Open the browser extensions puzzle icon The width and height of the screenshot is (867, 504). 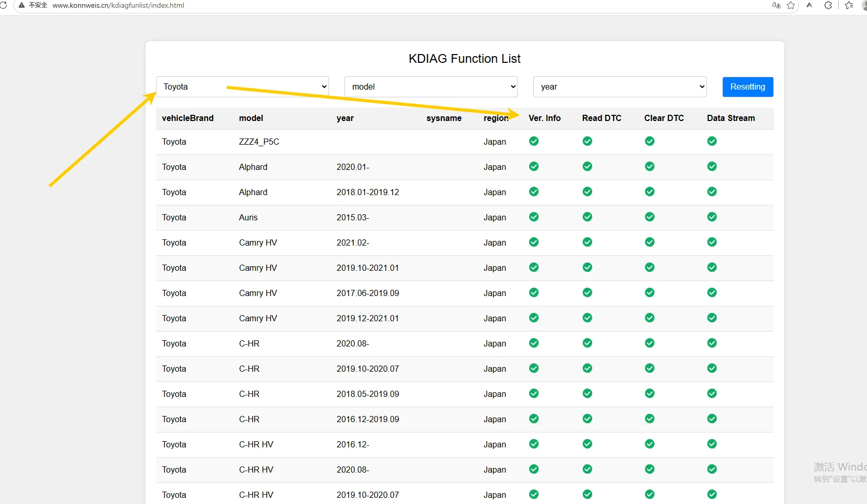(828, 5)
